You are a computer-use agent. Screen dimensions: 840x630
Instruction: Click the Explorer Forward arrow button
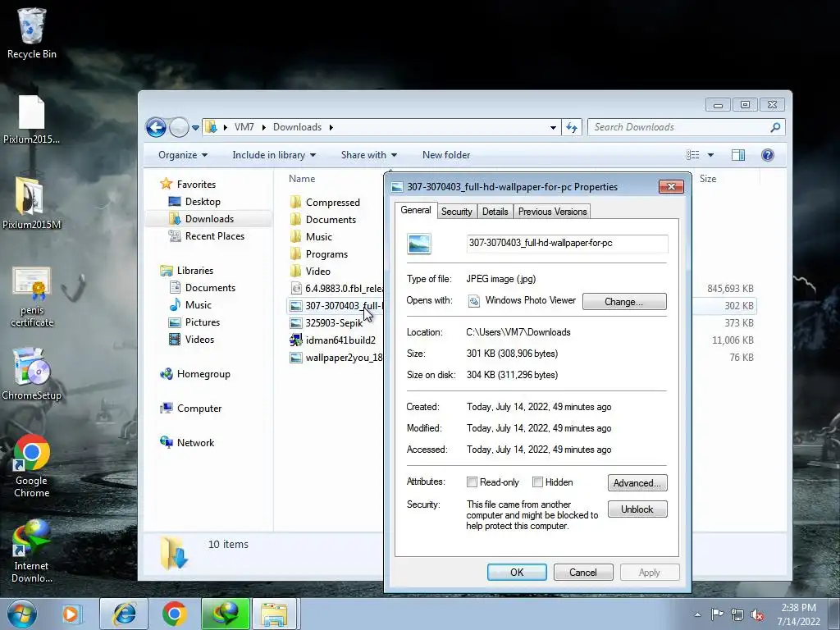pos(179,127)
